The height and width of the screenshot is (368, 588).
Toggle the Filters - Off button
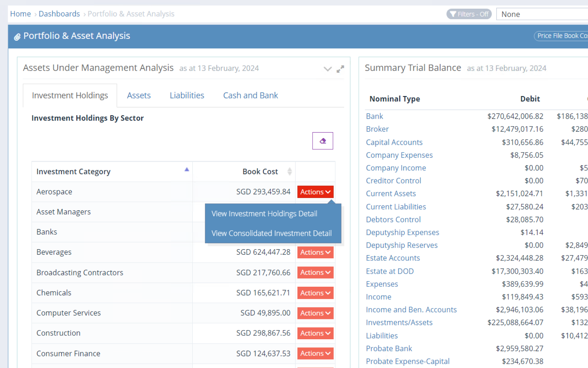(469, 14)
